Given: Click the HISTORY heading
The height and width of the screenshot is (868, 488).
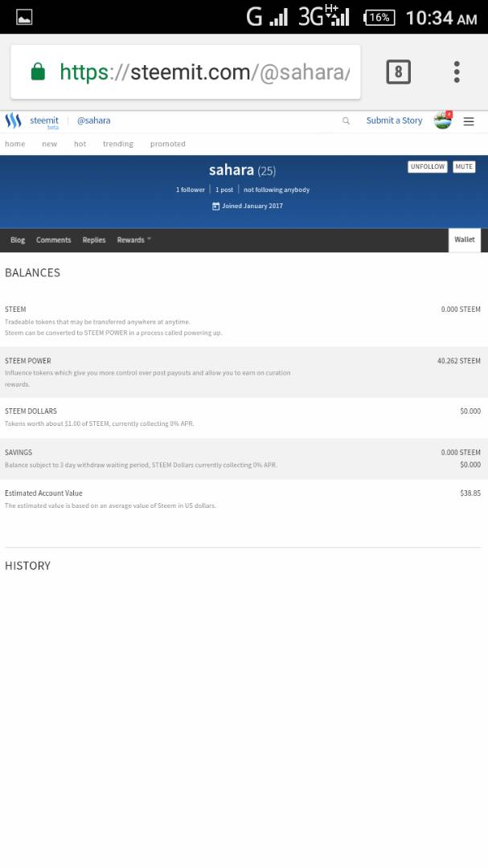Looking at the screenshot, I should pyautogui.click(x=27, y=566).
